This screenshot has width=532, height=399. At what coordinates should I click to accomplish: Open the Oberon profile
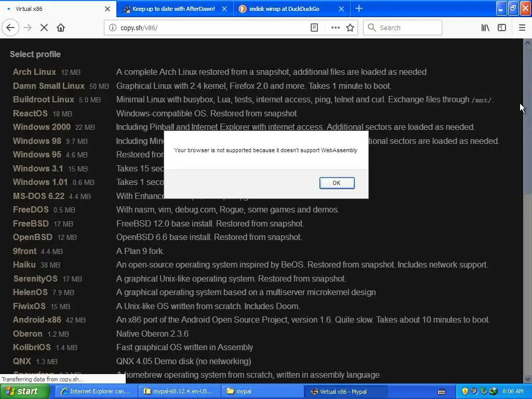(x=28, y=334)
